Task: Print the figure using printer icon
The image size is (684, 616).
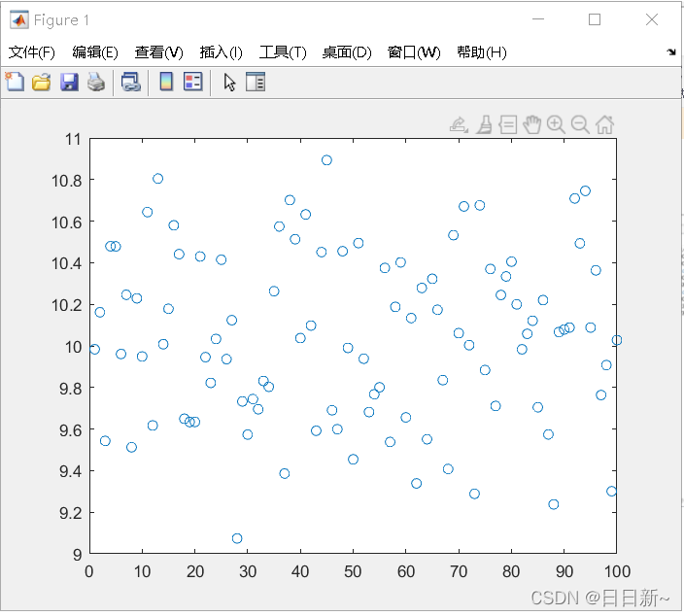Action: (x=95, y=83)
